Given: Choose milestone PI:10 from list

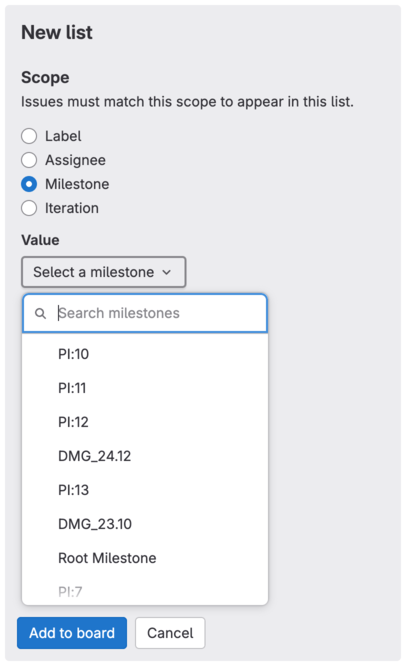Looking at the screenshot, I should pyautogui.click(x=145, y=354).
